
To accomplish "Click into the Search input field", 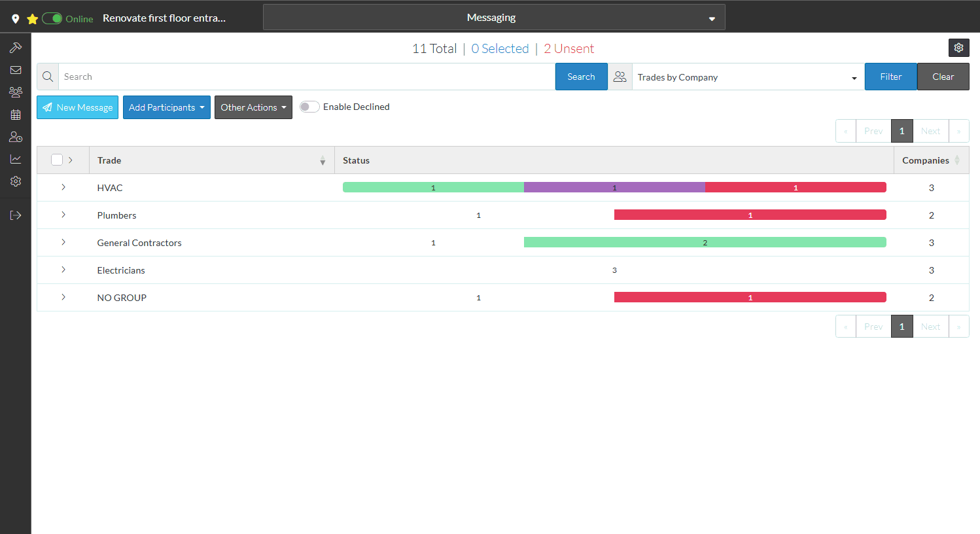I will 307,77.
